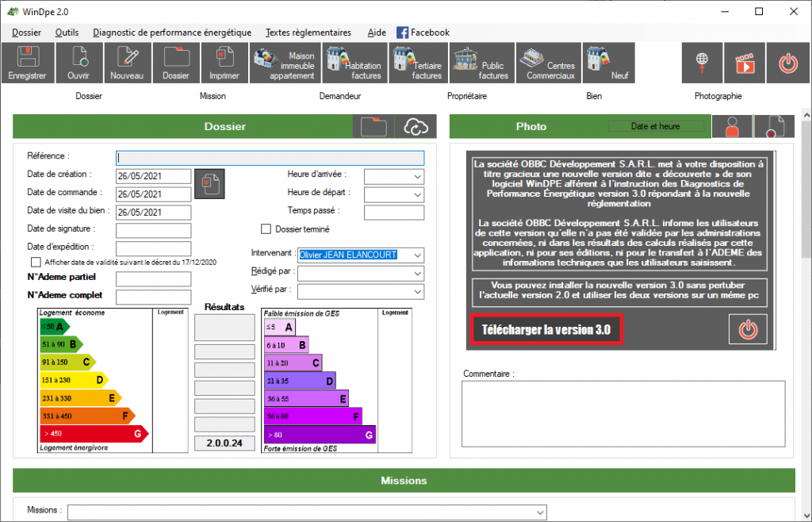Select Public factures diagnostic
The height and width of the screenshot is (522, 812).
click(x=481, y=63)
